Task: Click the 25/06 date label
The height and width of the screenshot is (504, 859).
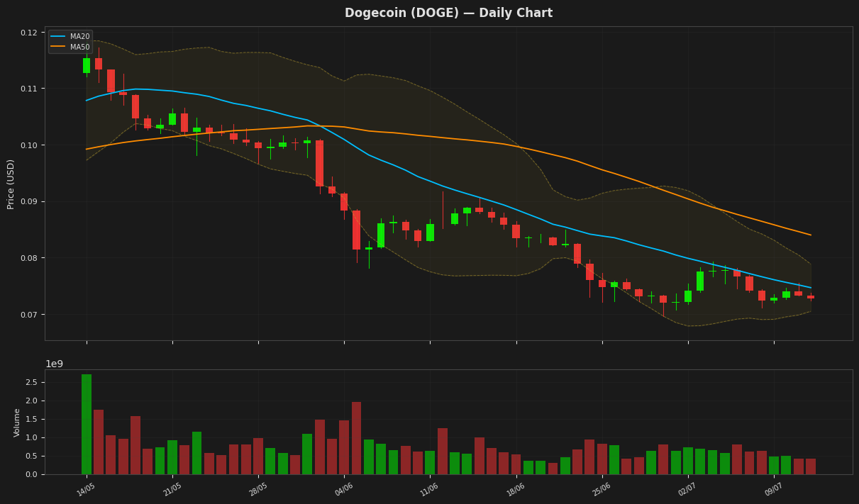Action: pyautogui.click(x=602, y=489)
